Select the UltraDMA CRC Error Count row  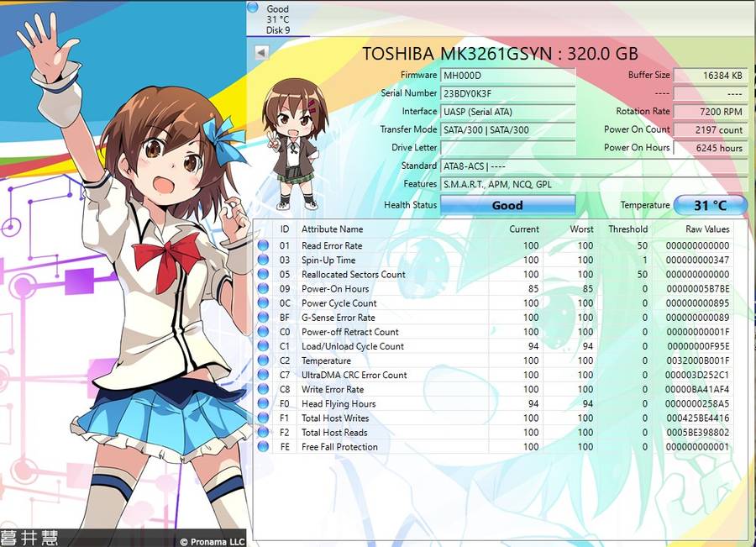tap(496, 376)
